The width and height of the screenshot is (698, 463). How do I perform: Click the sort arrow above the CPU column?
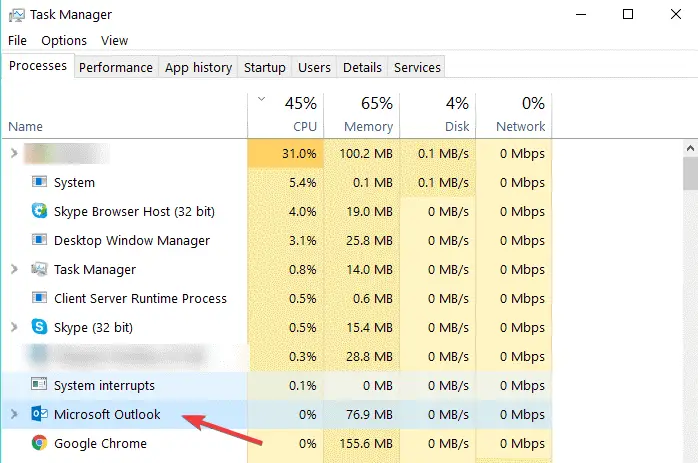[x=262, y=99]
